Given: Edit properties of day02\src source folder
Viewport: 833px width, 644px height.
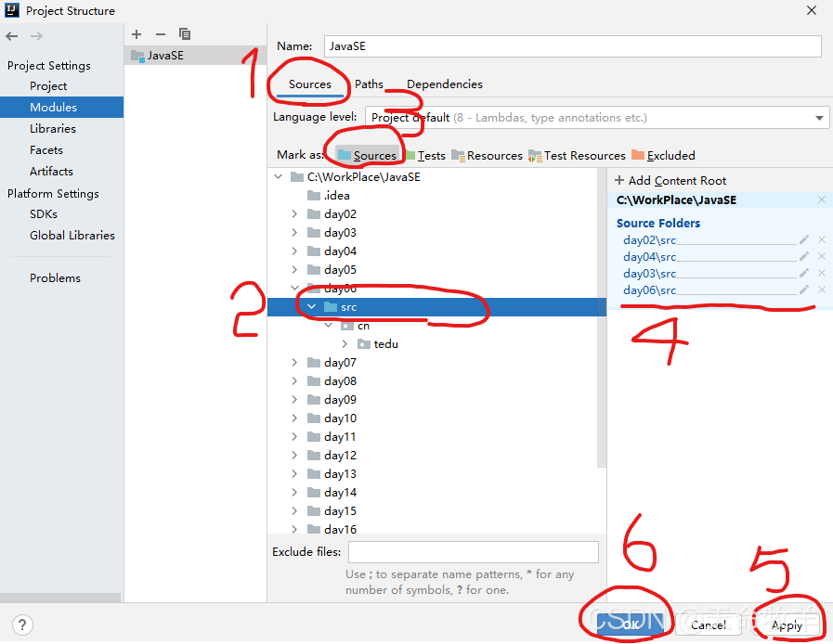Looking at the screenshot, I should pos(804,240).
